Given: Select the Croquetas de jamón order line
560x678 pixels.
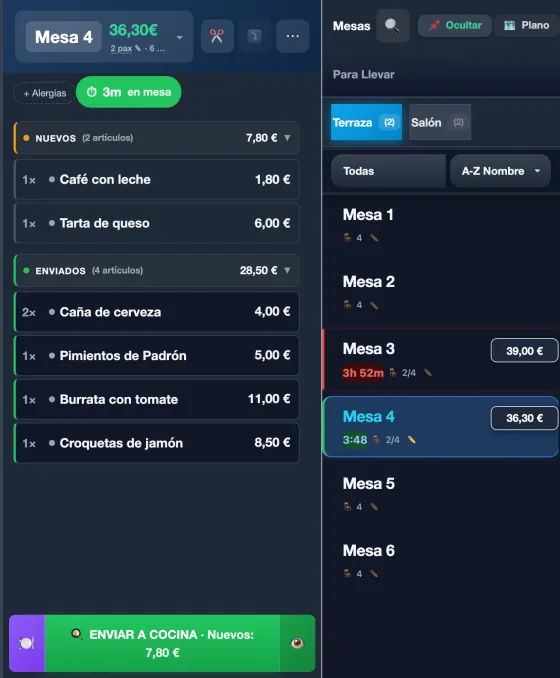Looking at the screenshot, I should pyautogui.click(x=157, y=443).
